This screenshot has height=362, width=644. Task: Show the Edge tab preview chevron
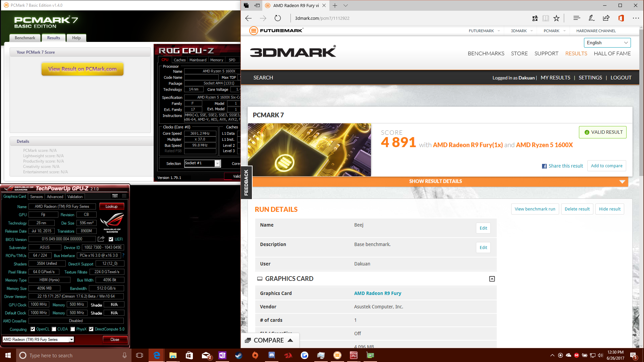(x=345, y=5)
